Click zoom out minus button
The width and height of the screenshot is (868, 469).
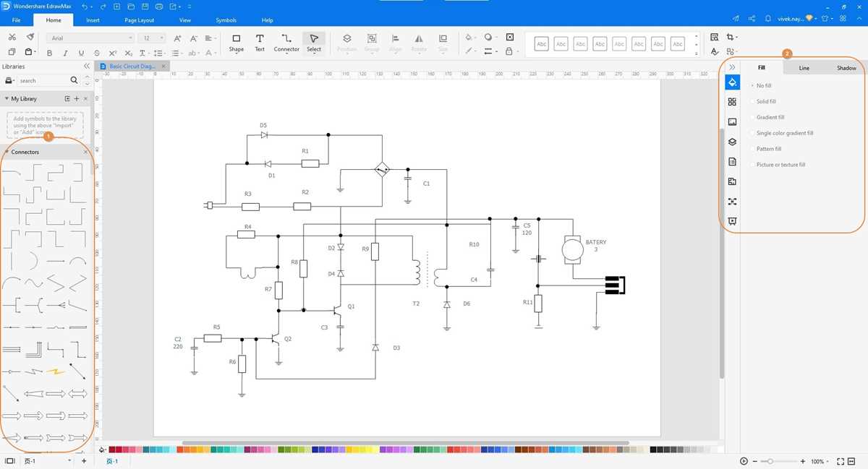click(x=754, y=461)
